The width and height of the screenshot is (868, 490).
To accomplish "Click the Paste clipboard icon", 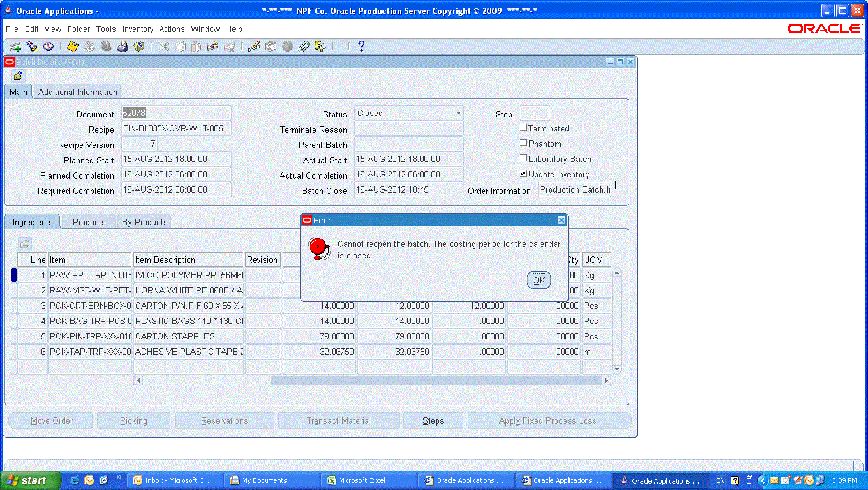I will click(197, 47).
